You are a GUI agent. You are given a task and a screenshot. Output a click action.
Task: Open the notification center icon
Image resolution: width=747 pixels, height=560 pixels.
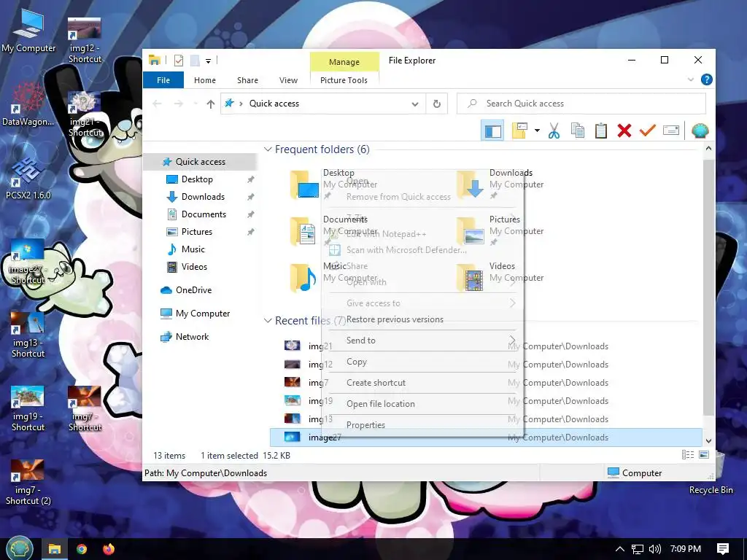(x=723, y=549)
